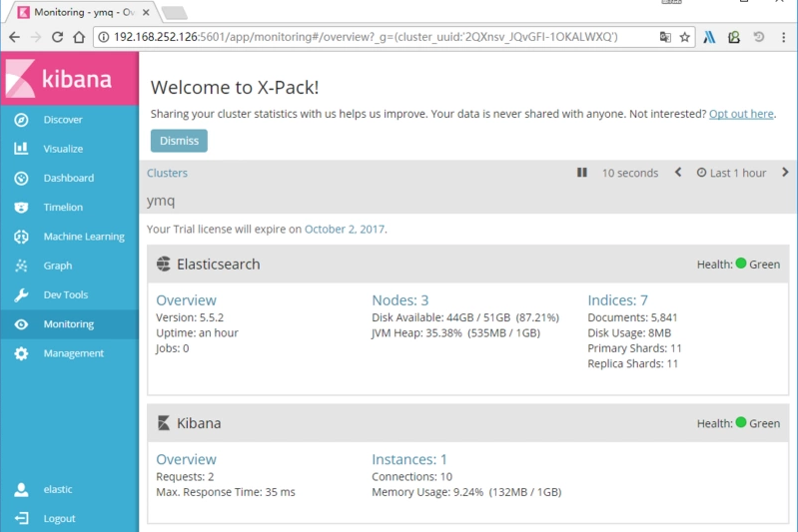Open Discover compass icon
Image resolution: width=798 pixels, height=532 pixels.
[x=21, y=120]
